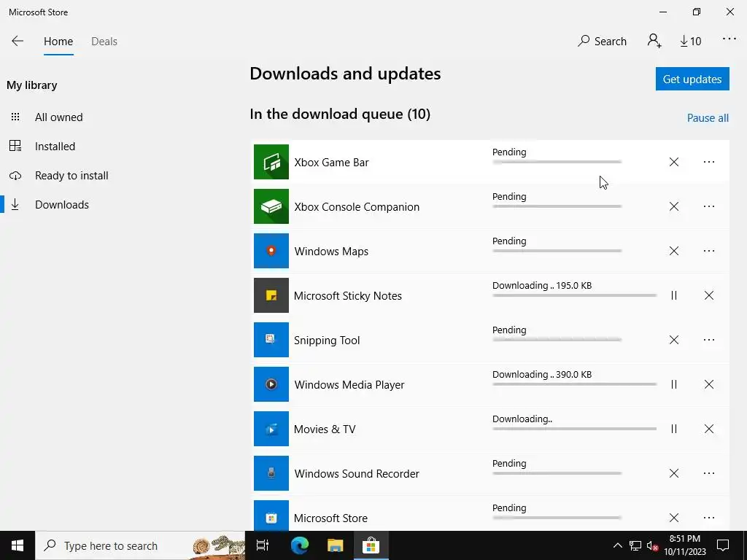Click the Xbox Game Bar name text
The width and height of the screenshot is (747, 560).
coord(332,163)
